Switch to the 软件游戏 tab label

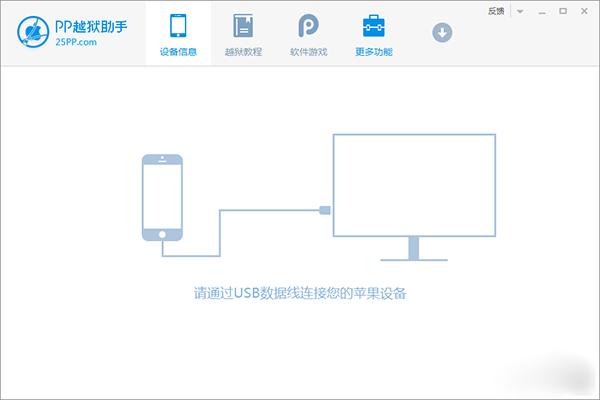307,52
